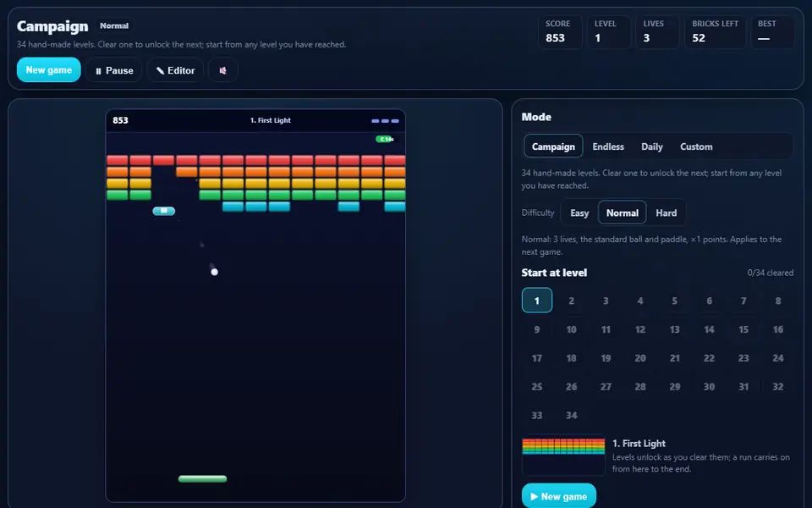Switch to the Campaign mode tab

click(x=553, y=146)
